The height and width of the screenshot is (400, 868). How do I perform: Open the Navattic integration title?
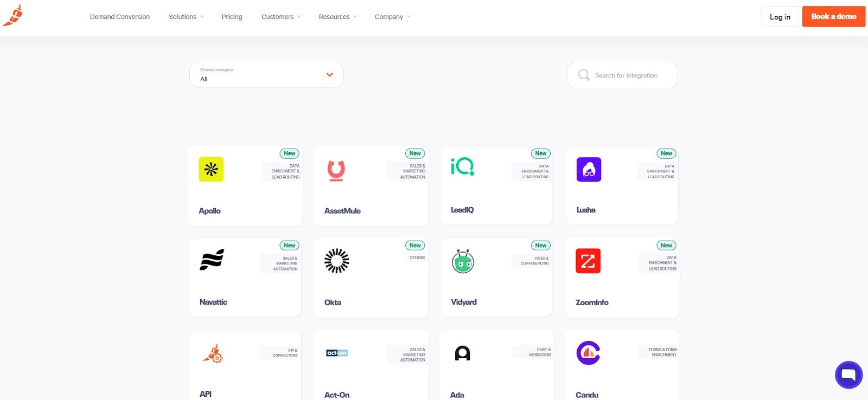(x=213, y=302)
